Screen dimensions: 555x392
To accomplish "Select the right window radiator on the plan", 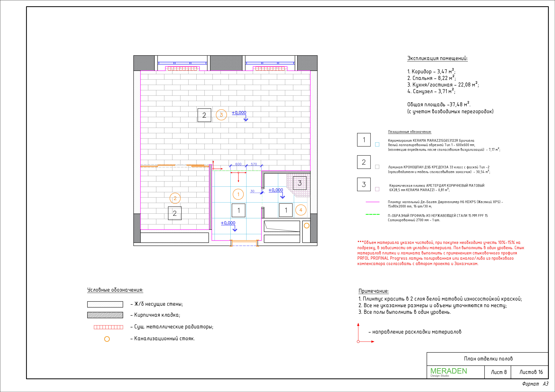I will [270, 69].
